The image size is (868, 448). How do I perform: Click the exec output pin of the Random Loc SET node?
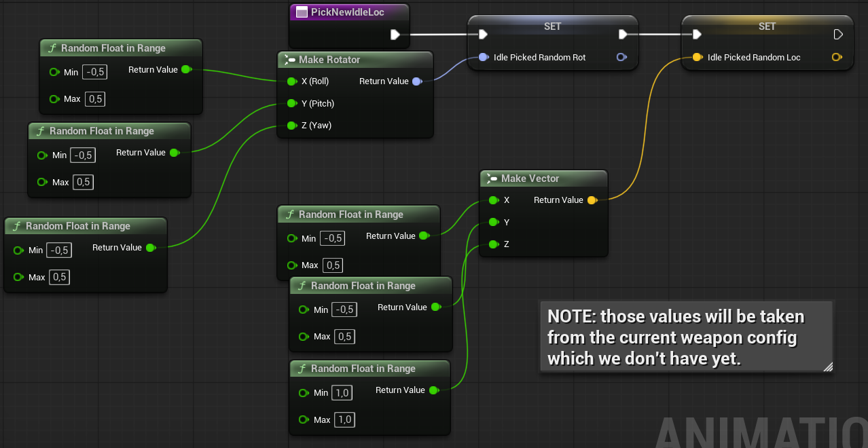pyautogui.click(x=838, y=34)
